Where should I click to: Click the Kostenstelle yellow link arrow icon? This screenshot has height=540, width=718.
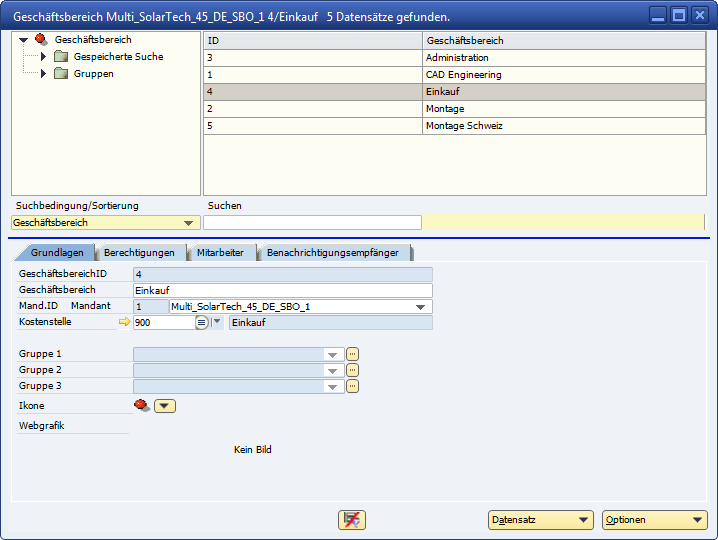pyautogui.click(x=125, y=322)
